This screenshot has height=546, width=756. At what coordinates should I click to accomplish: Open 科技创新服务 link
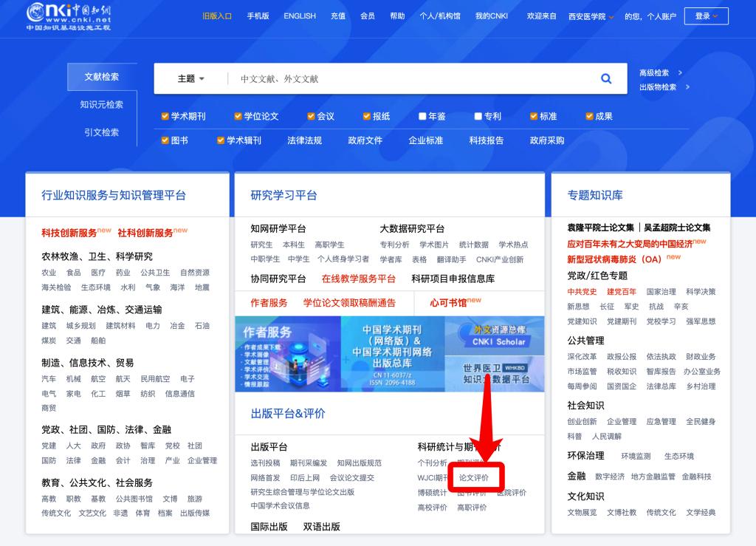(x=69, y=233)
